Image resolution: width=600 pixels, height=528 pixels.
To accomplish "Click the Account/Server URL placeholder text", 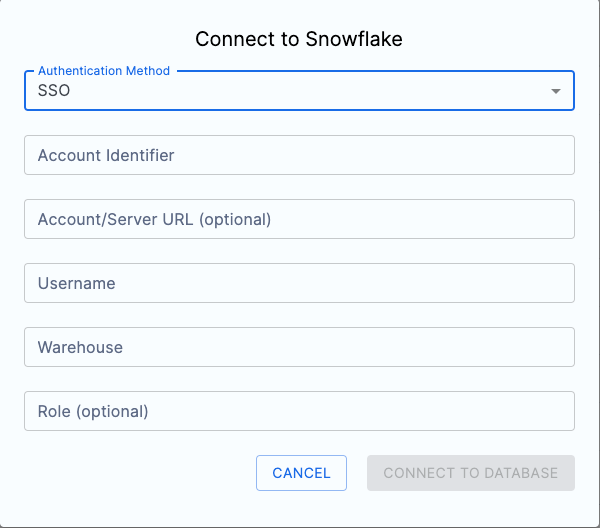I will [154, 219].
